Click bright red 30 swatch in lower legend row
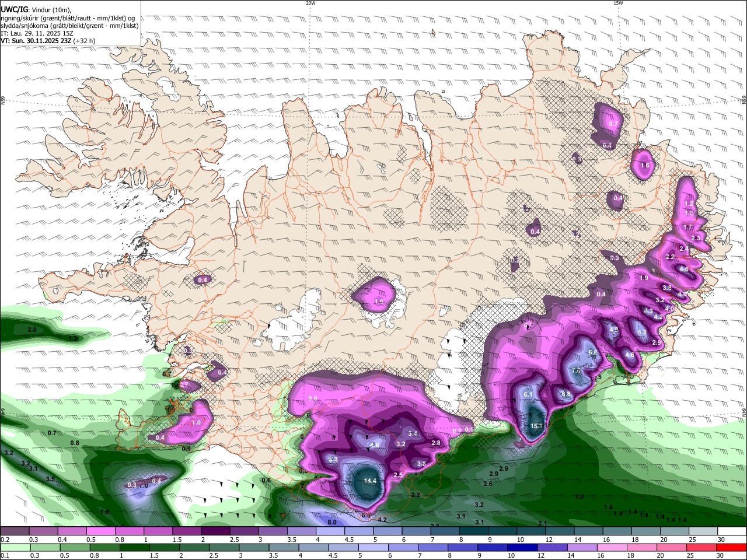This screenshot has height=560, width=747. [x=731, y=547]
